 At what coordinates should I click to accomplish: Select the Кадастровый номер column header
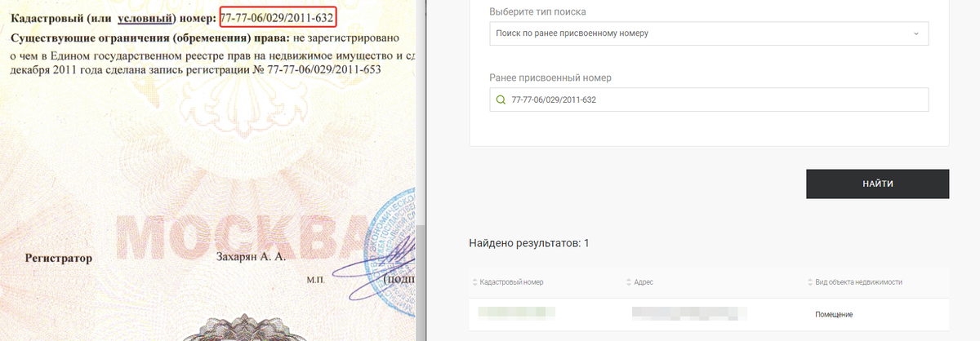512,282
